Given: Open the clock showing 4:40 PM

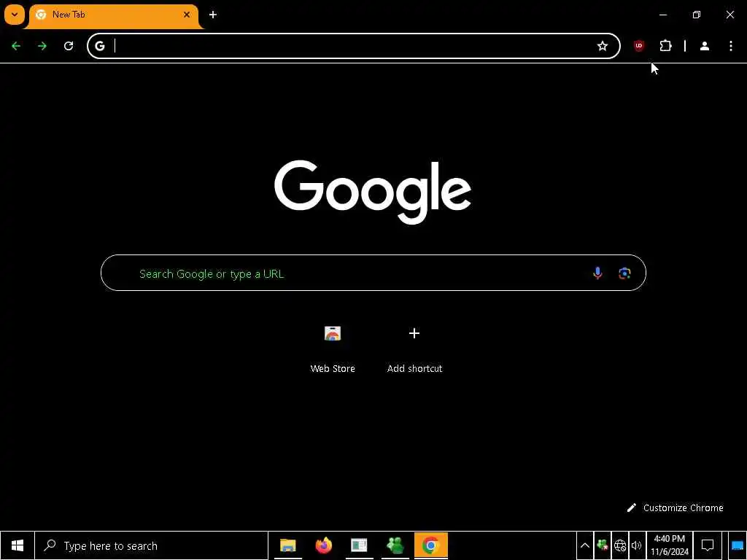Looking at the screenshot, I should [670, 545].
